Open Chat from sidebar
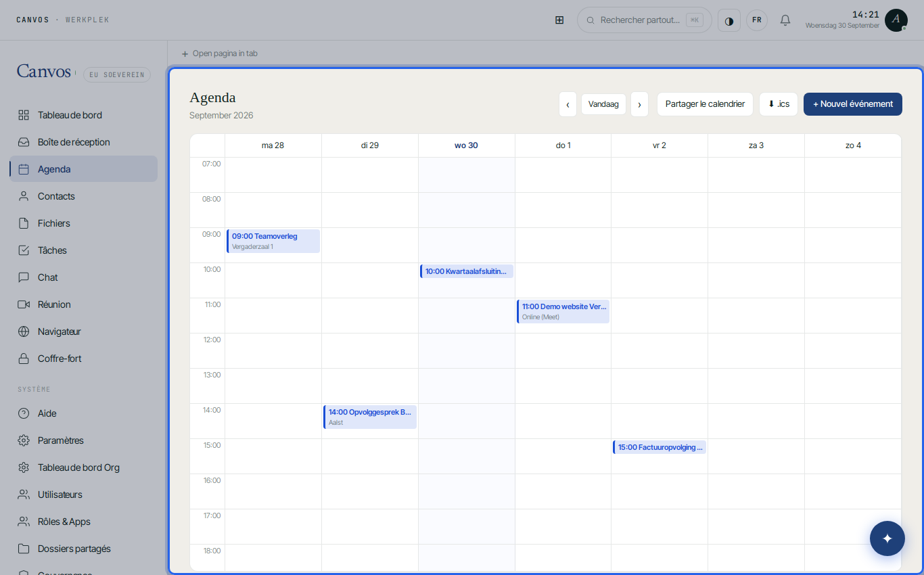Image resolution: width=924 pixels, height=575 pixels. click(83, 277)
